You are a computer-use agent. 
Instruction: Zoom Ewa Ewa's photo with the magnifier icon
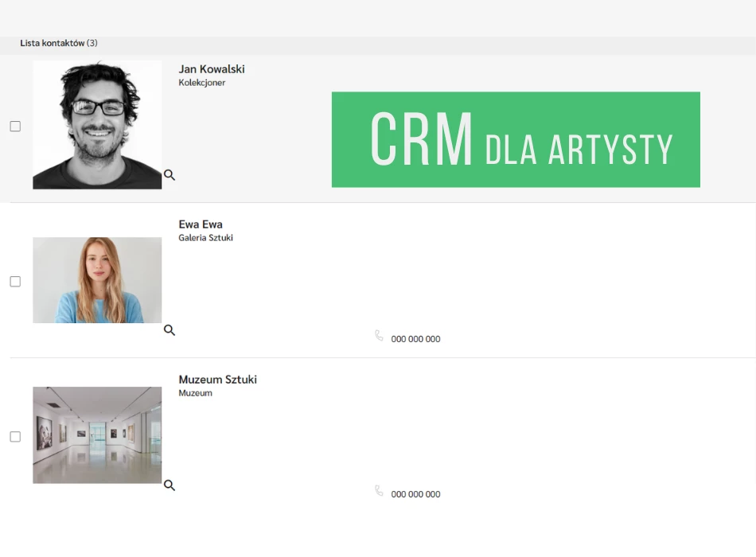point(169,330)
